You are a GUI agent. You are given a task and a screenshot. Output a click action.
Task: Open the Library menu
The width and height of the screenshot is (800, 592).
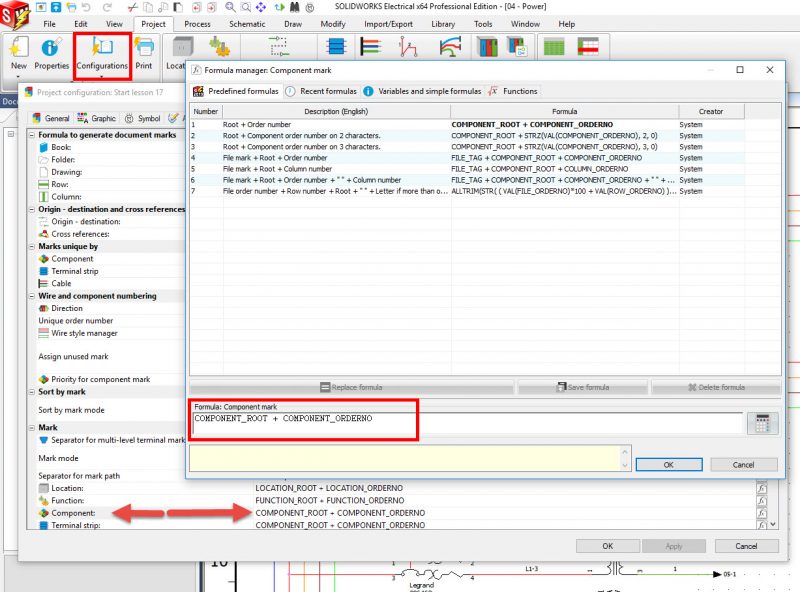coord(443,24)
